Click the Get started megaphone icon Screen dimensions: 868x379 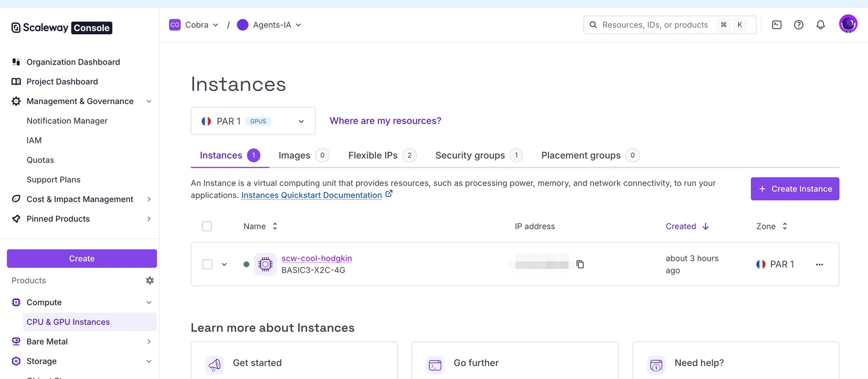(215, 365)
